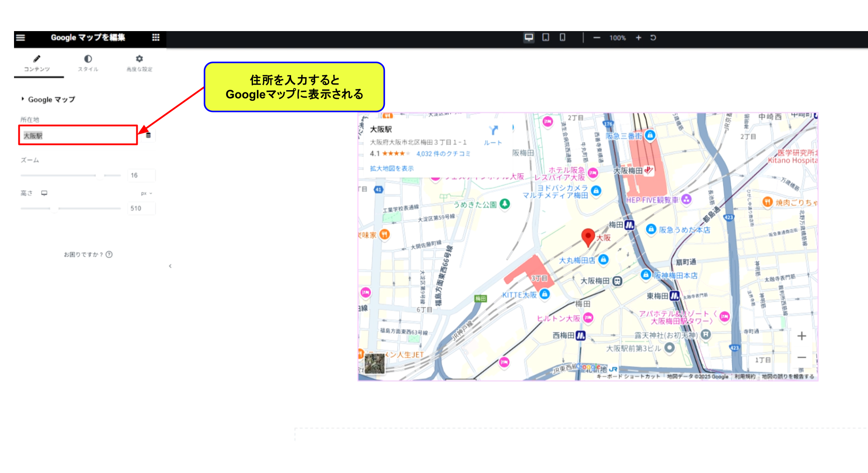Click the 大丸梅田店 shopping marker

603,259
